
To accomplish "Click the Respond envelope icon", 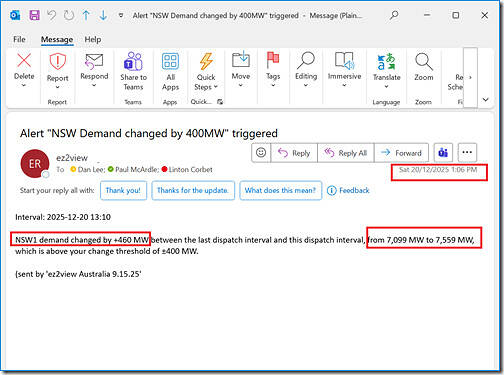I will point(94,61).
